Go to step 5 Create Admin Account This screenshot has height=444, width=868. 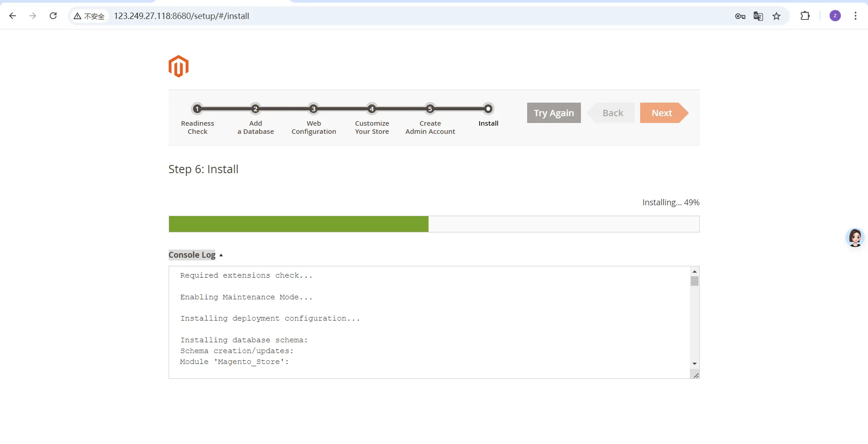pos(430,119)
